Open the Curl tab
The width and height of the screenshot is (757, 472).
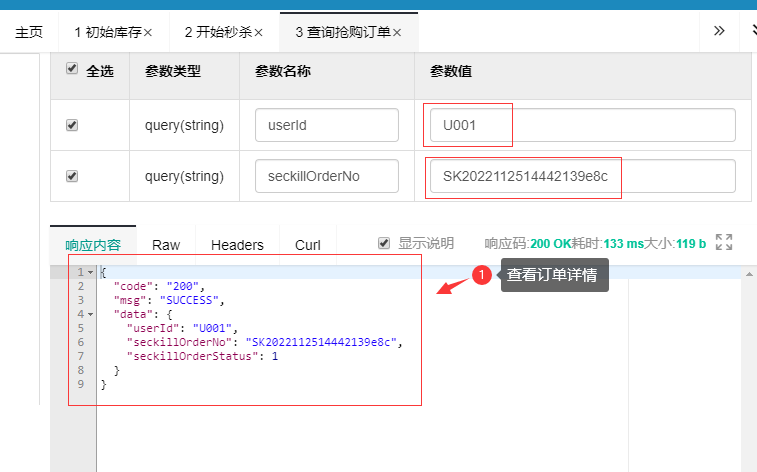tap(308, 245)
